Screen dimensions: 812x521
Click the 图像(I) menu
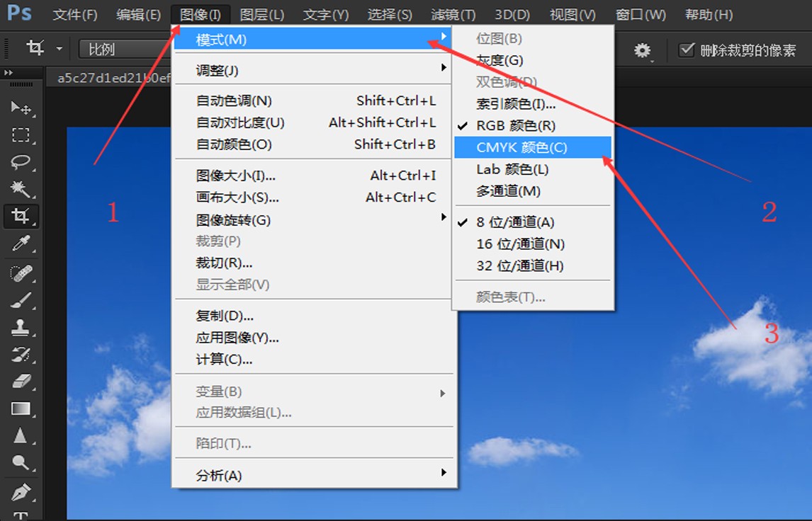click(200, 14)
